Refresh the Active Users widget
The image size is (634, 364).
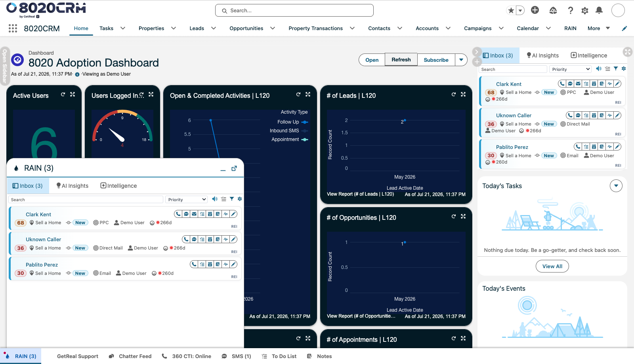(x=63, y=94)
